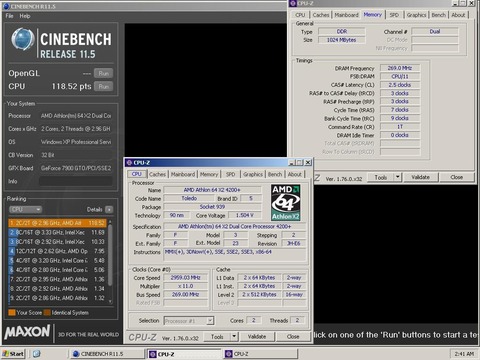Viewport: 480px width, 360px height.
Task: Click Tools button in front CPU-Z
Action: [x=217, y=337]
